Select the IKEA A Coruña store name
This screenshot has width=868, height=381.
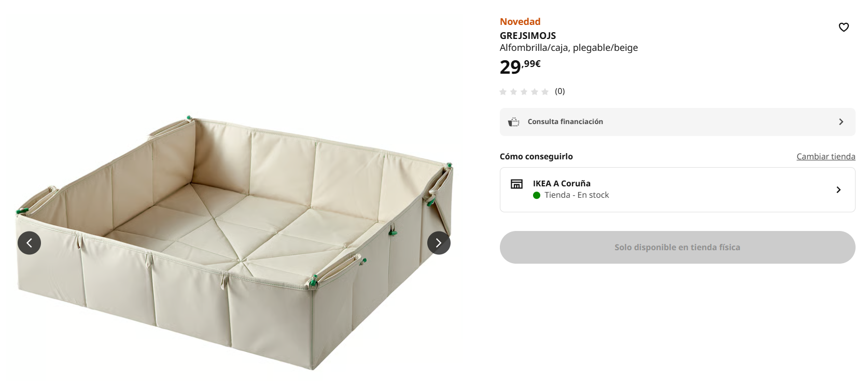[562, 184]
